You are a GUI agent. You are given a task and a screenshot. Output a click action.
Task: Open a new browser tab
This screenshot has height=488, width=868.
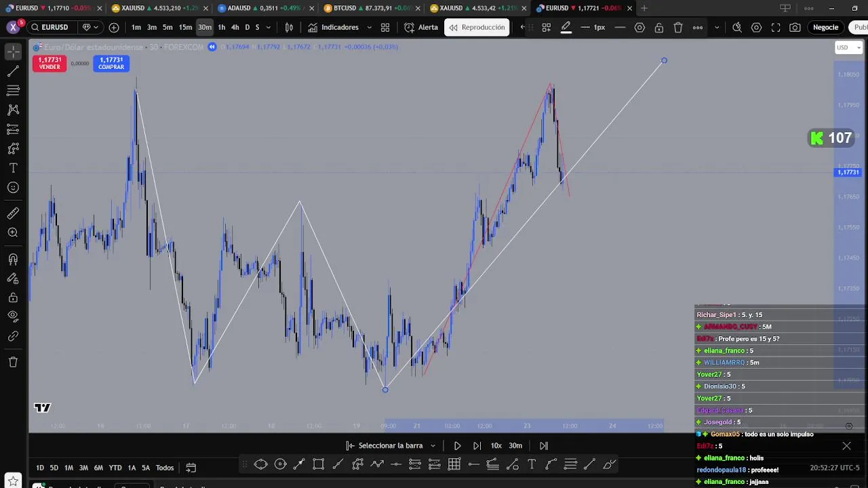tap(644, 8)
